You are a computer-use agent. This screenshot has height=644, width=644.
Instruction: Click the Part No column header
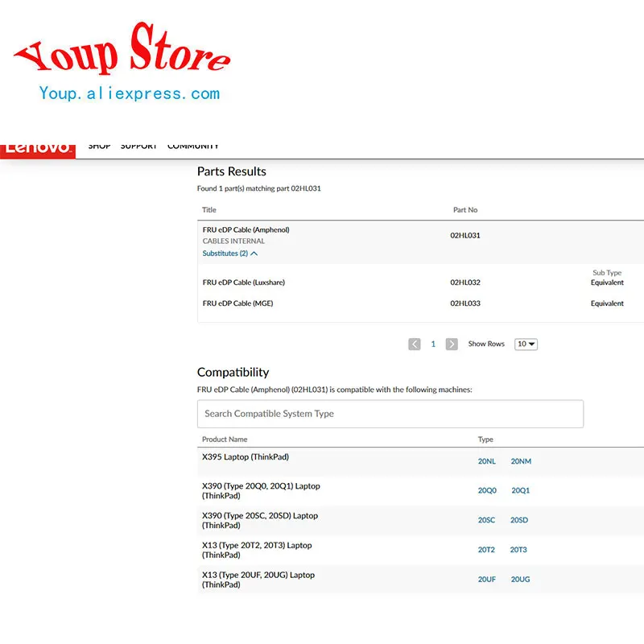[x=465, y=210]
